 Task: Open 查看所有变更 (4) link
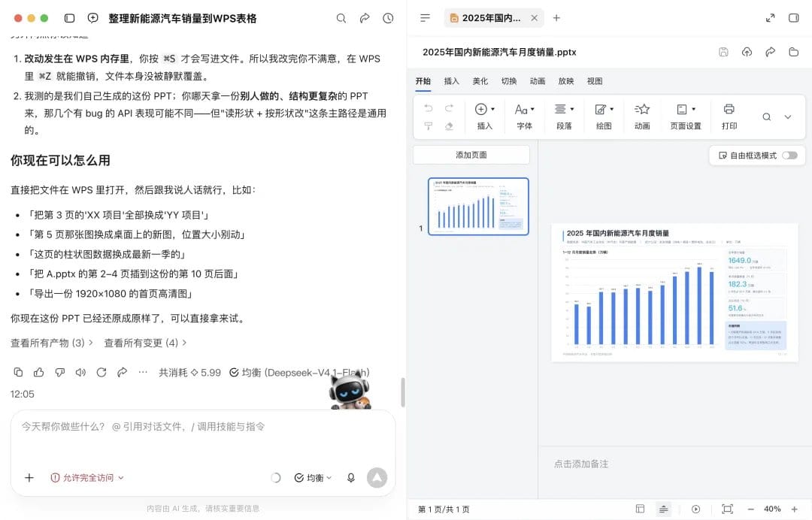point(146,343)
